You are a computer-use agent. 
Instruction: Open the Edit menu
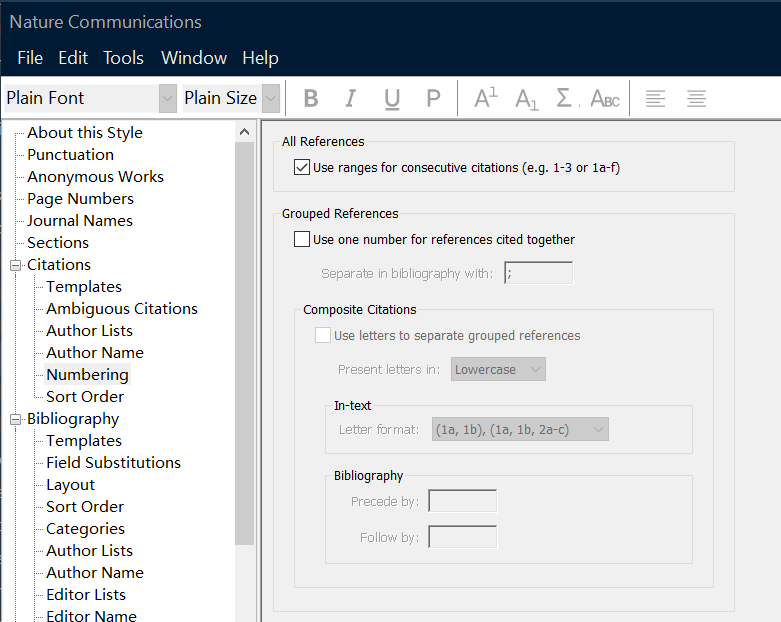point(73,58)
